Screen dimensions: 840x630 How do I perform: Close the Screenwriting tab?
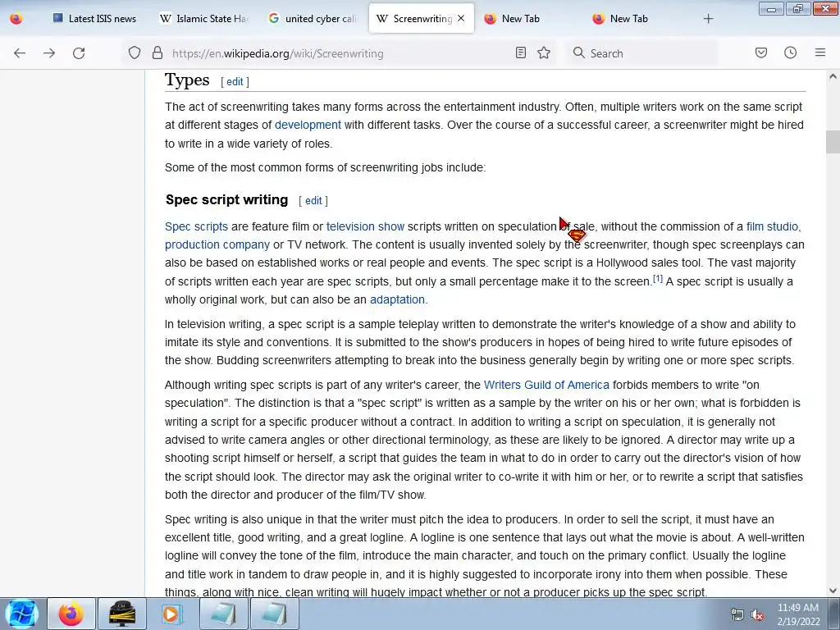pyautogui.click(x=461, y=19)
